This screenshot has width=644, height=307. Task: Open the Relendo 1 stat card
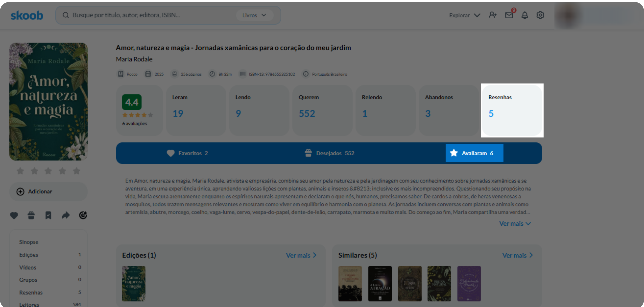[x=386, y=110]
